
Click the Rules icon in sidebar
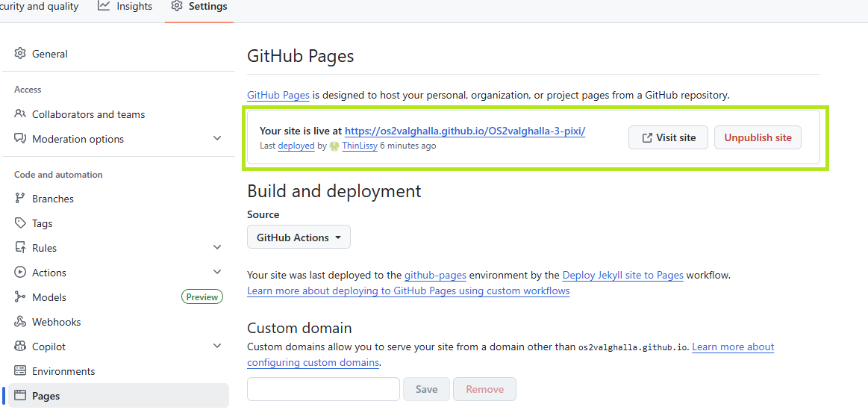click(x=20, y=248)
